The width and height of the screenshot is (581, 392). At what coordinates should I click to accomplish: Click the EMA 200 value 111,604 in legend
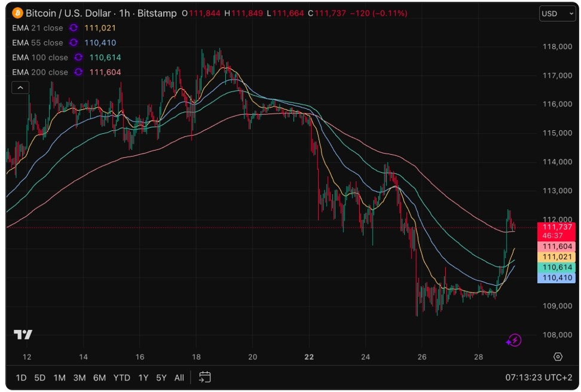tap(105, 72)
